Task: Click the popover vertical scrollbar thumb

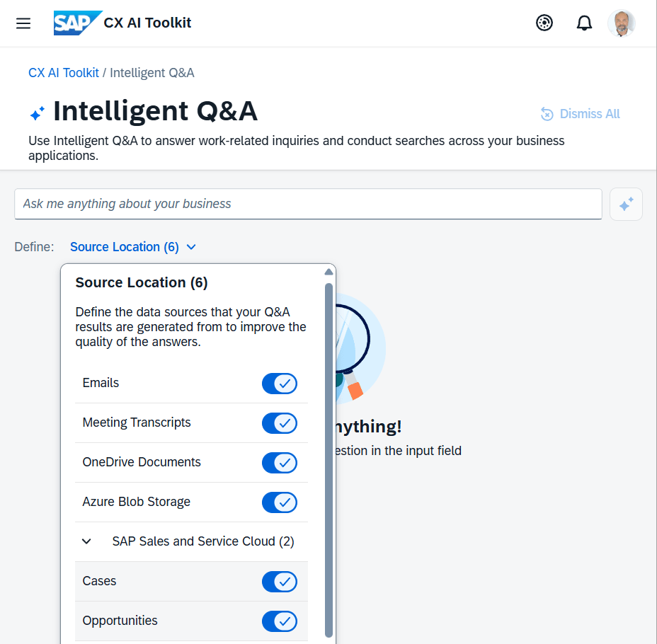Action: pyautogui.click(x=328, y=460)
